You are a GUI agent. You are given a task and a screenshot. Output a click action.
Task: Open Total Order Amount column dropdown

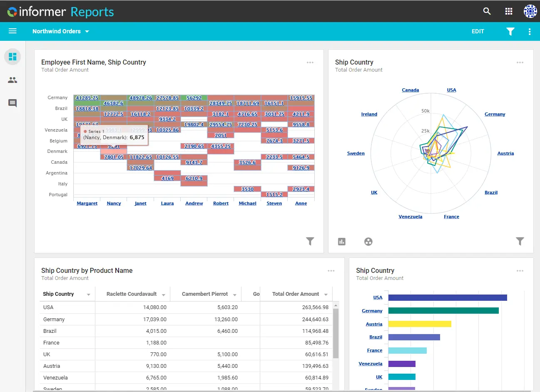(326, 295)
